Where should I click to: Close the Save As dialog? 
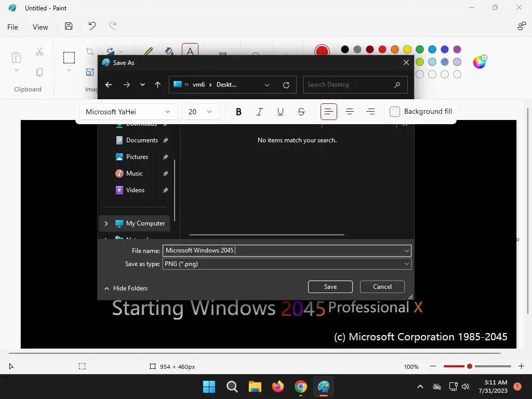(x=406, y=62)
